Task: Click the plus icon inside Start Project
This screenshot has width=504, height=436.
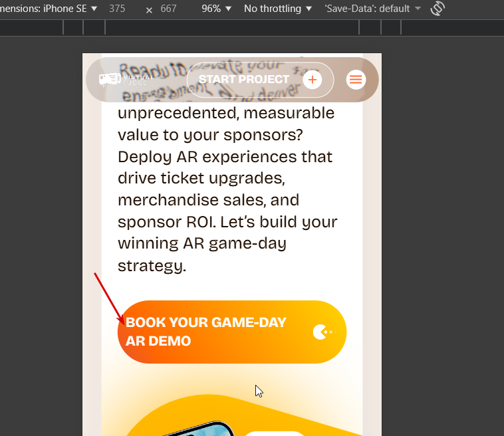Action: pyautogui.click(x=312, y=80)
